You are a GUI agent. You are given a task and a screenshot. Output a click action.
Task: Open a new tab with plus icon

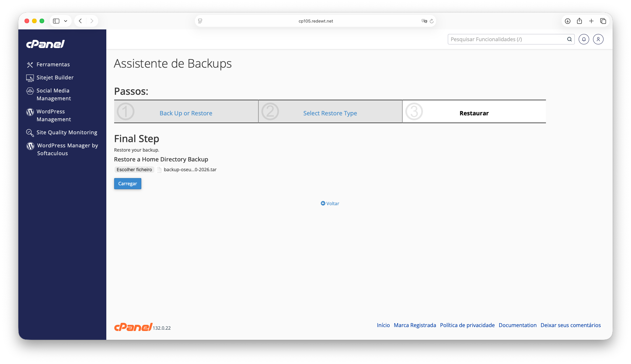click(591, 21)
